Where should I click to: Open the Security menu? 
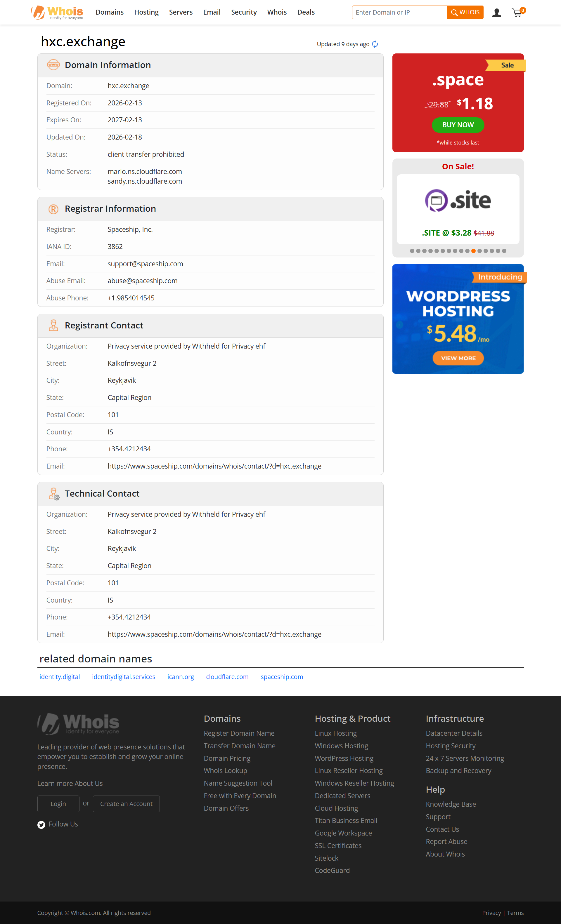pyautogui.click(x=244, y=12)
